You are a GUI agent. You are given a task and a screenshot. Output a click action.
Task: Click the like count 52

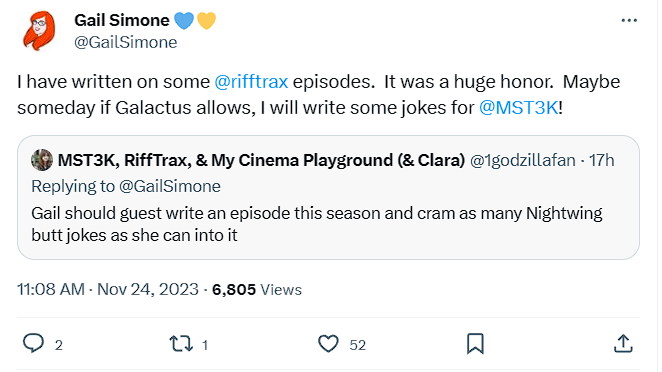358,345
